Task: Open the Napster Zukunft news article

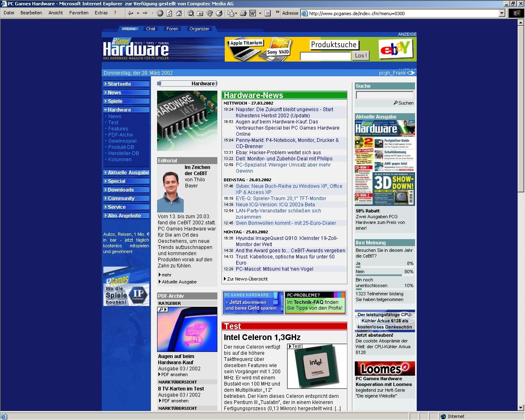Action: 284,112
